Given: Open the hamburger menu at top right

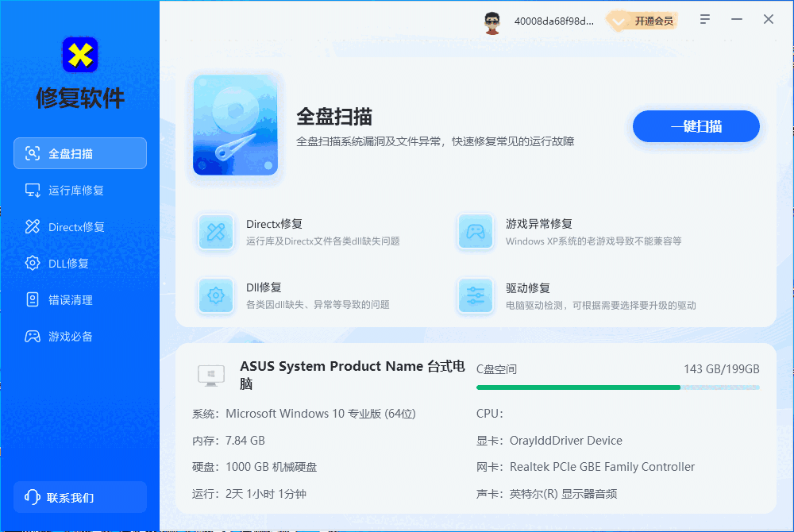Looking at the screenshot, I should pyautogui.click(x=704, y=18).
